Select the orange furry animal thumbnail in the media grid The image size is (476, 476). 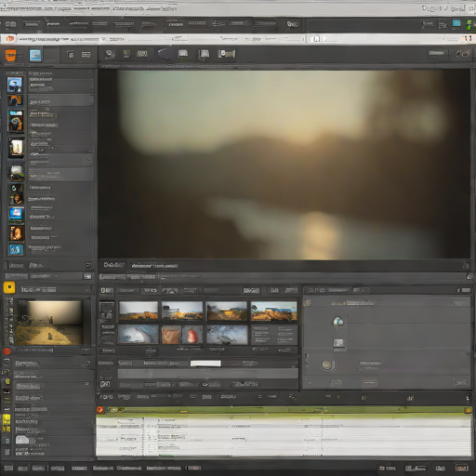point(171,335)
